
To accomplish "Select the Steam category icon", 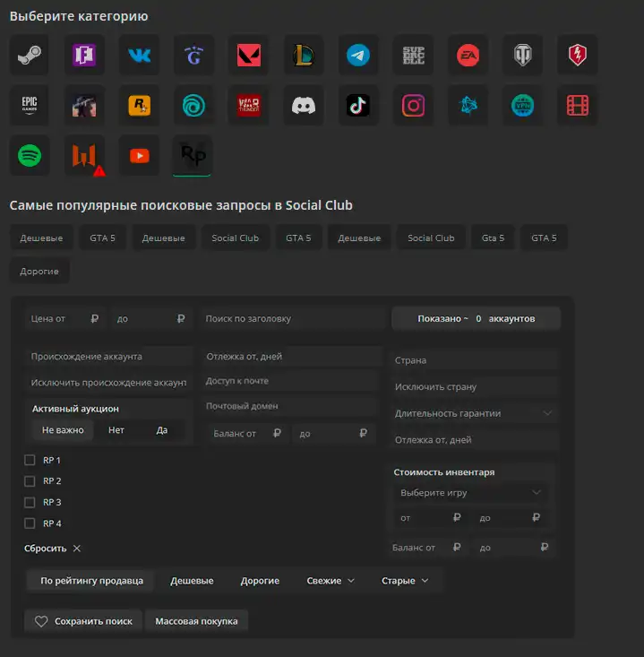I will click(x=30, y=55).
